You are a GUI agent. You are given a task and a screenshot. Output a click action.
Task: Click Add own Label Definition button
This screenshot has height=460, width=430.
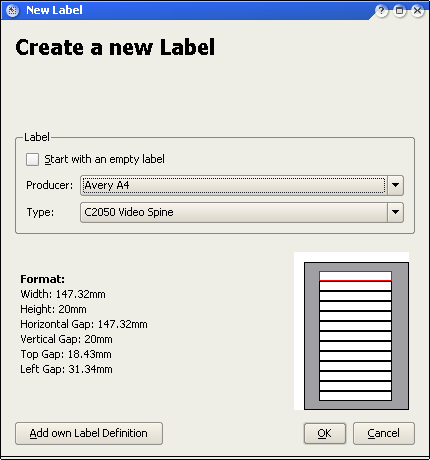(89, 433)
